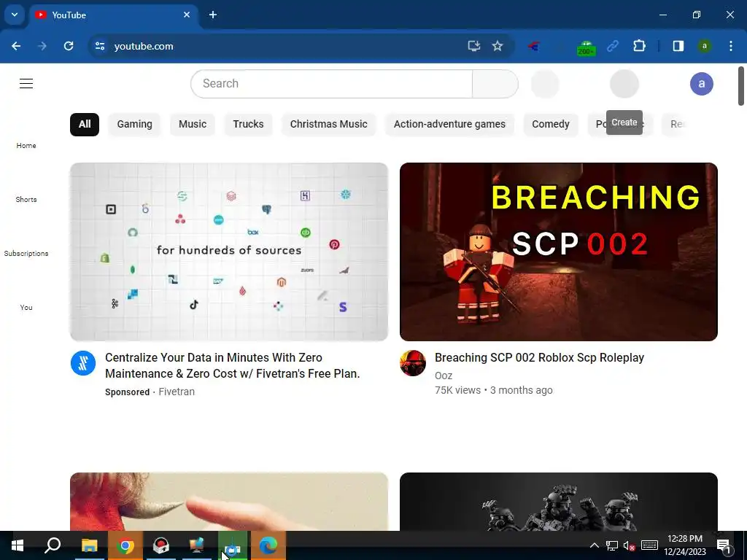This screenshot has width=747, height=560.
Task: Open the dark armored soldiers video thumbnail
Action: pyautogui.click(x=558, y=502)
